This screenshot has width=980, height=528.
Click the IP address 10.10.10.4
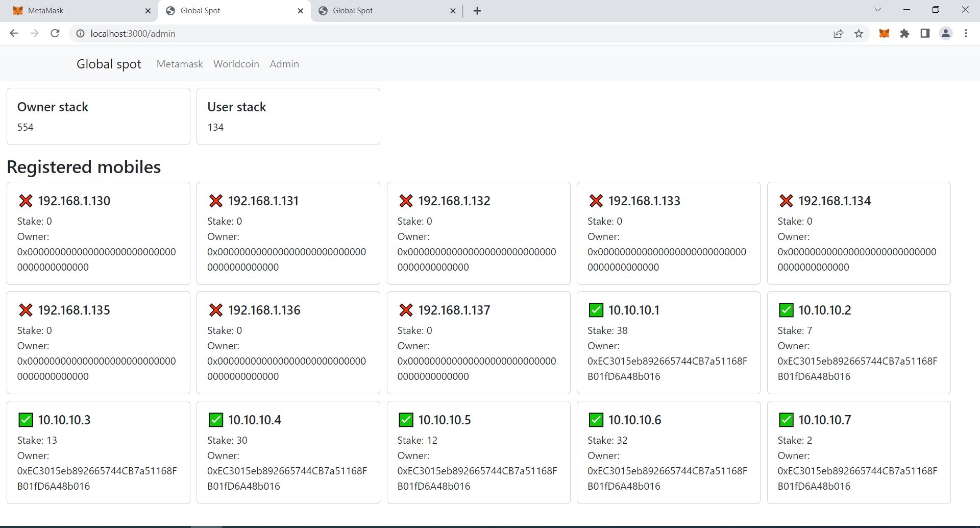(x=255, y=420)
